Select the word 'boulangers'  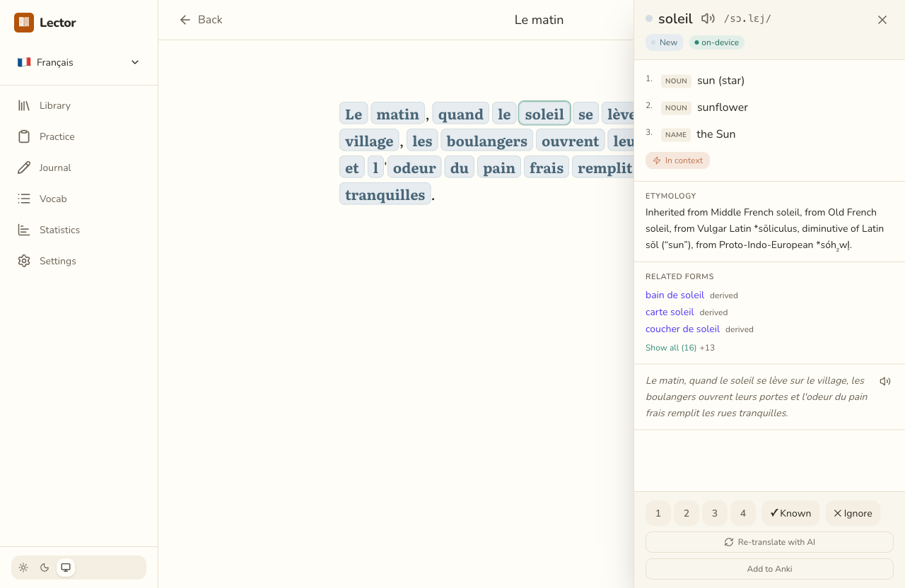pos(487,141)
